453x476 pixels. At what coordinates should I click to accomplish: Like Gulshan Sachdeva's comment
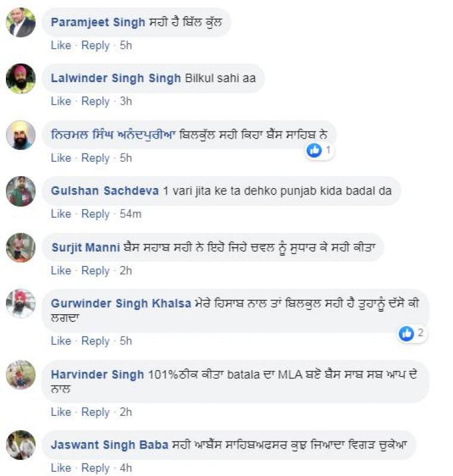click(x=61, y=214)
